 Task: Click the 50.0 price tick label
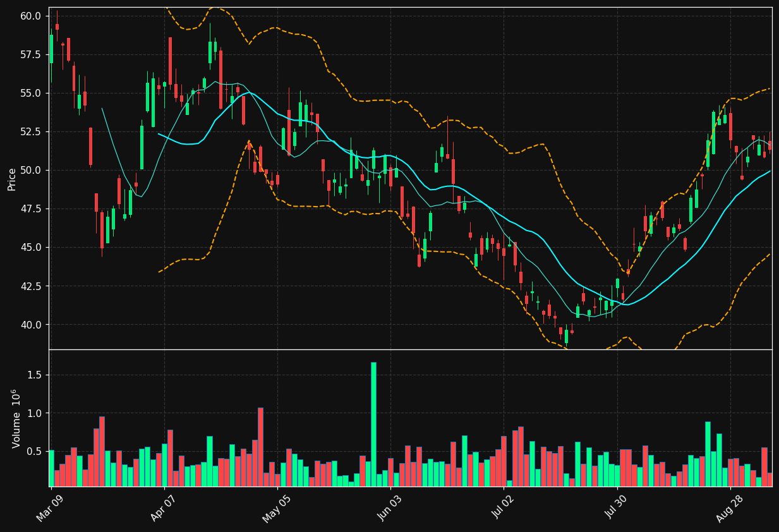(x=32, y=170)
